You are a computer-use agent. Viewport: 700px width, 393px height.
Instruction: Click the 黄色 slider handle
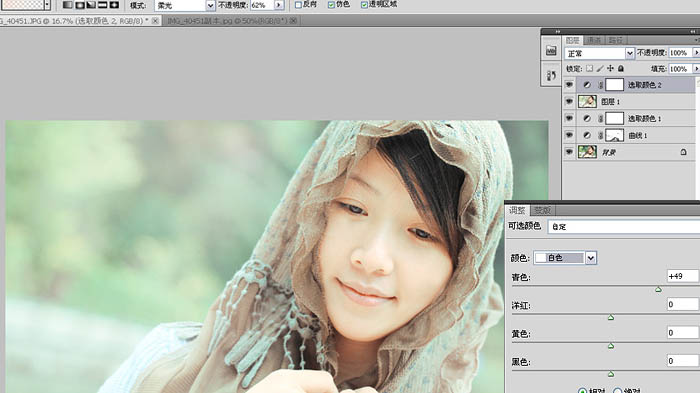(611, 346)
